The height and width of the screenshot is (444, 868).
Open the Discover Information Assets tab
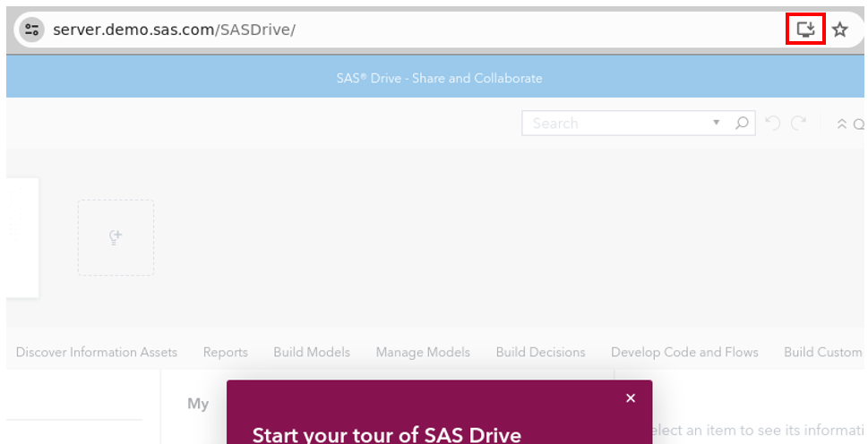97,352
